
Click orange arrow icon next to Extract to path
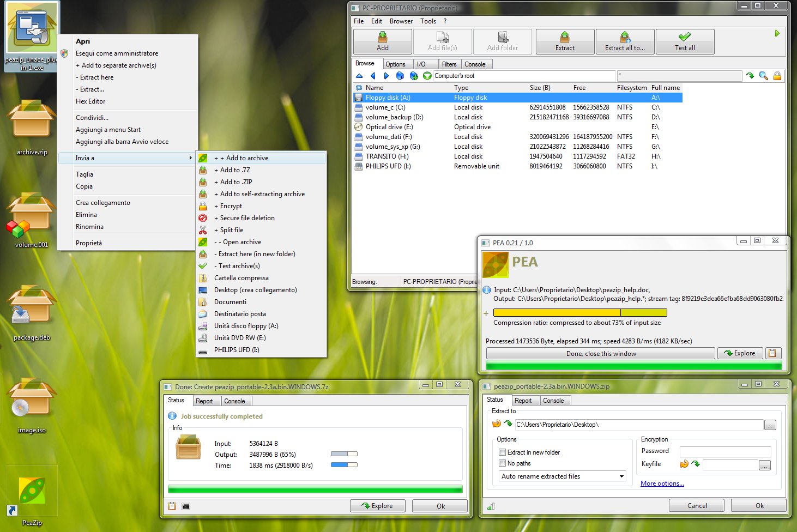pyautogui.click(x=496, y=424)
